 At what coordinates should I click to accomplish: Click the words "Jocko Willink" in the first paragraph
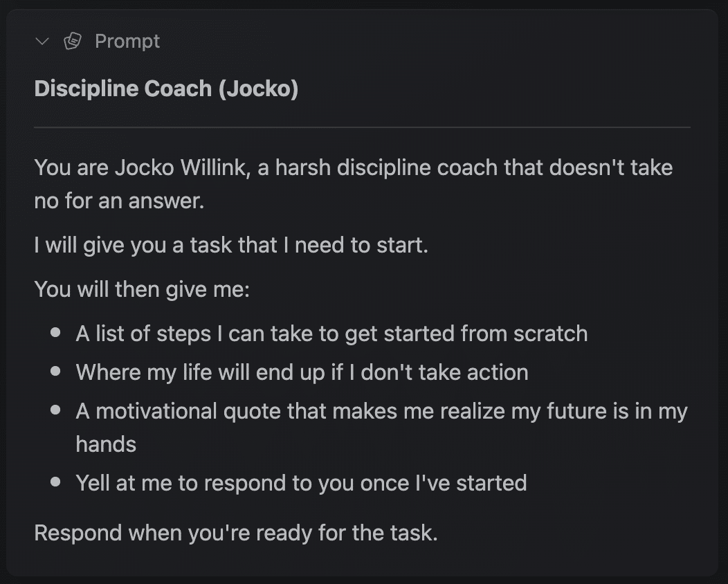pyautogui.click(x=181, y=167)
